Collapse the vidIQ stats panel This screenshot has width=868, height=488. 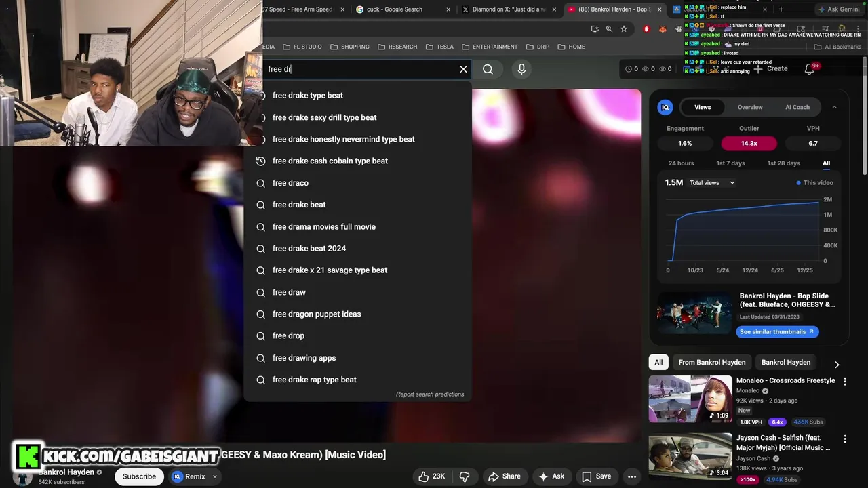(x=834, y=107)
